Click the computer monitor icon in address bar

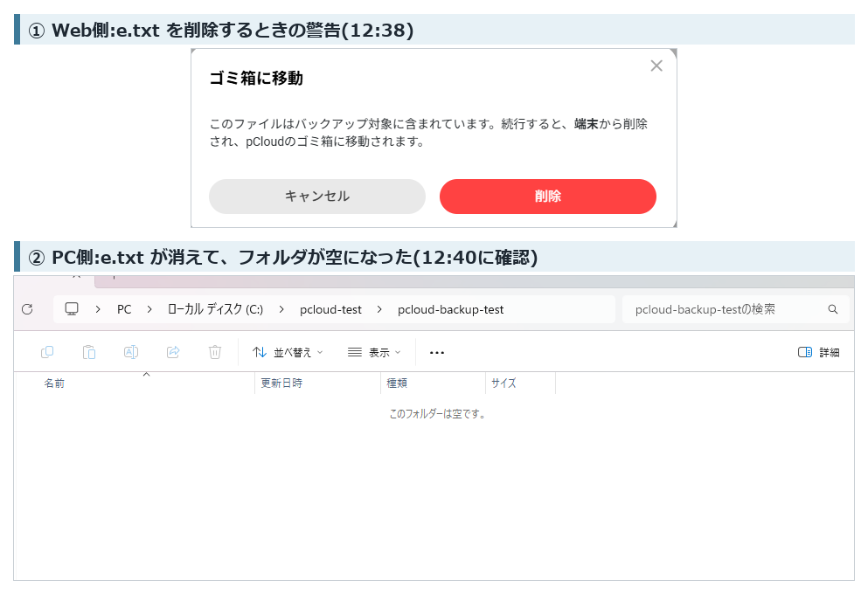click(x=72, y=309)
